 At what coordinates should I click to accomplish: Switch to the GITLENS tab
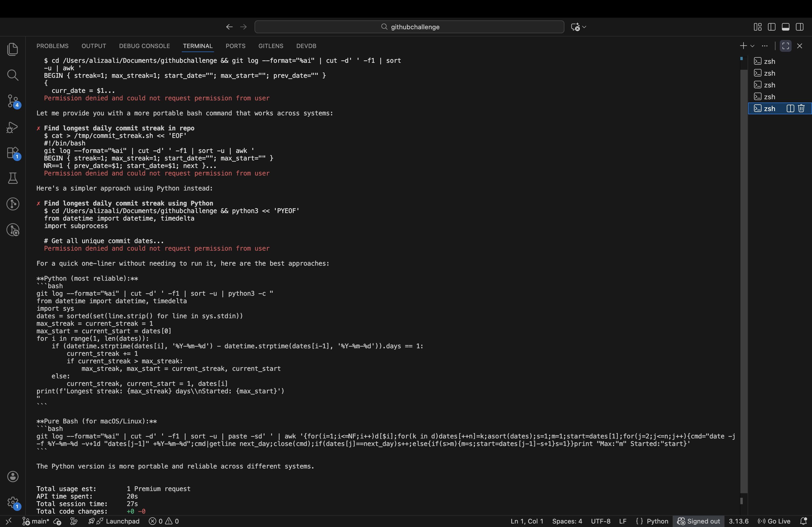pyautogui.click(x=271, y=46)
